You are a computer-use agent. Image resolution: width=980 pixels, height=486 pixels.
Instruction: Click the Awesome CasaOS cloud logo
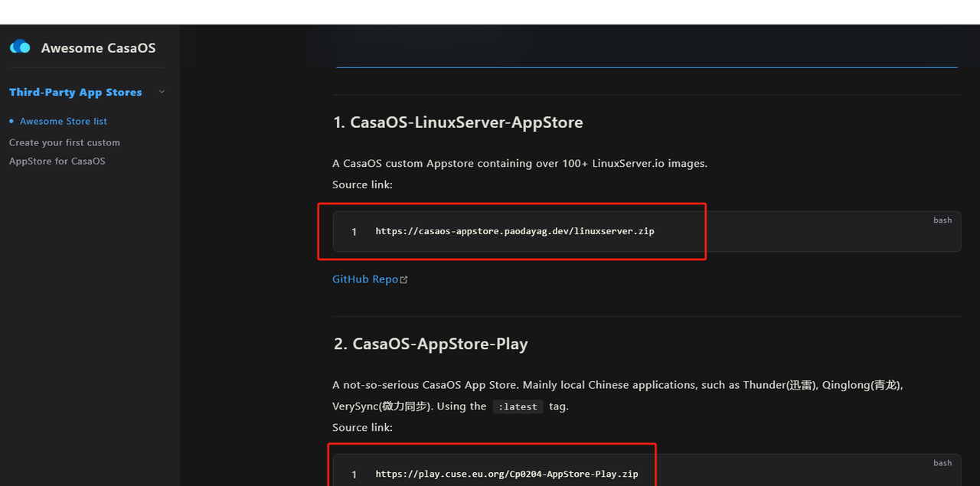click(20, 47)
